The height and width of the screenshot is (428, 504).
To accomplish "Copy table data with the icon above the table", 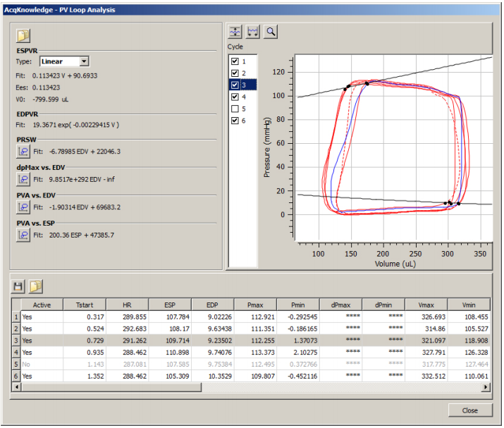I will click(x=37, y=286).
